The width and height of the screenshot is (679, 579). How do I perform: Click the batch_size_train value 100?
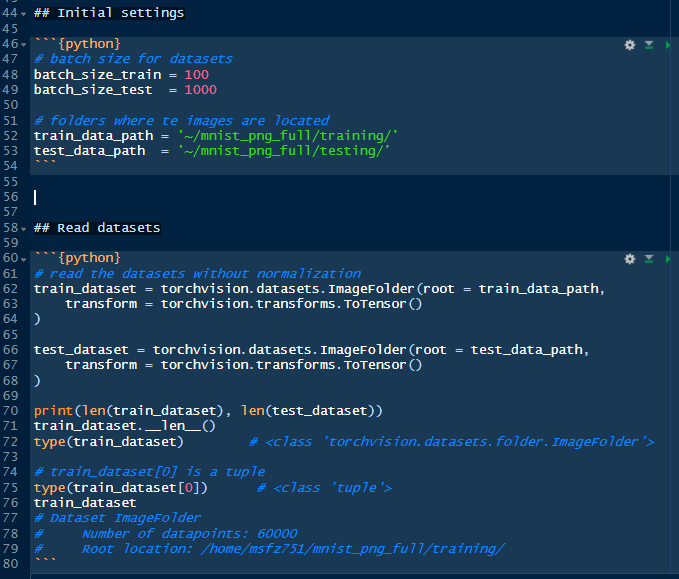196,75
